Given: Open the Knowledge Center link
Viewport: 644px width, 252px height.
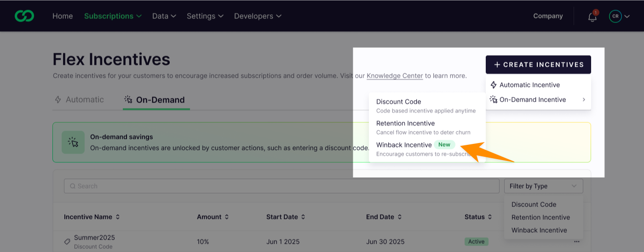Looking at the screenshot, I should click(x=395, y=76).
